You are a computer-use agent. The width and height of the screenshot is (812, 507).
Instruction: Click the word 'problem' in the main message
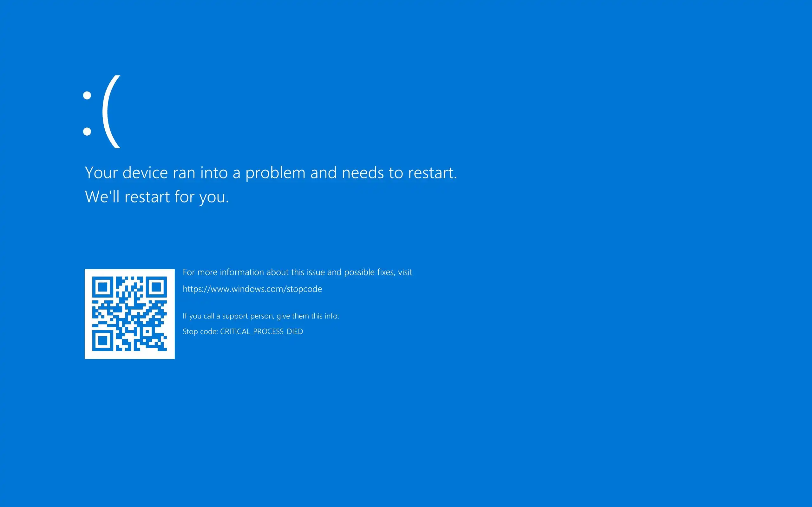pyautogui.click(x=275, y=173)
